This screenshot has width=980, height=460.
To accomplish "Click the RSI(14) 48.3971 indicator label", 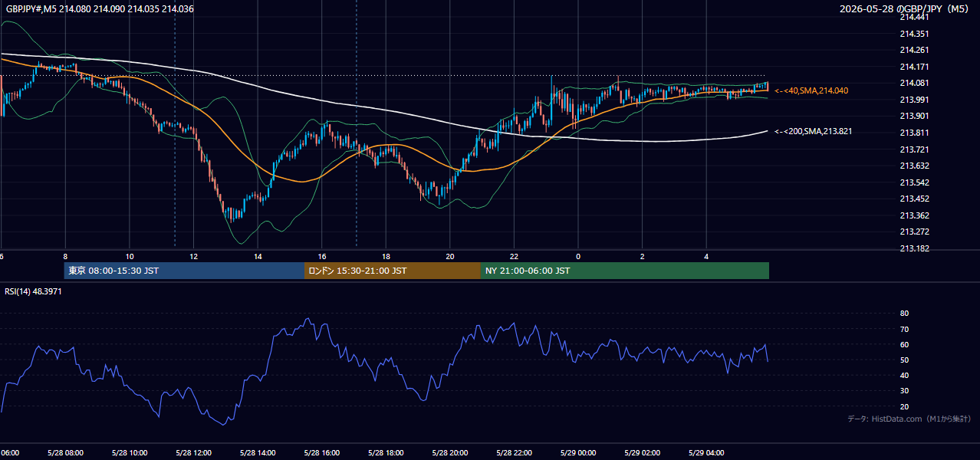I will 34,291.
